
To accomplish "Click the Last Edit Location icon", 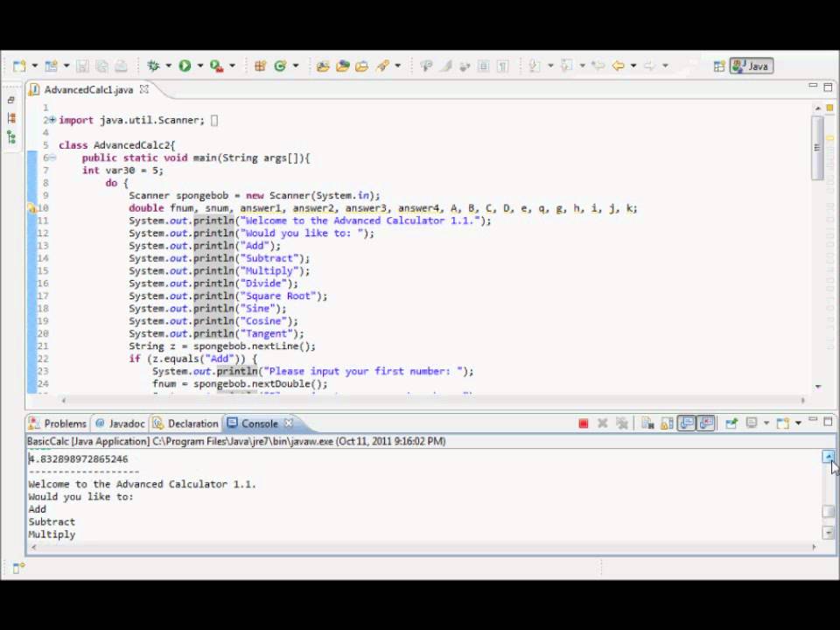I will (598, 66).
